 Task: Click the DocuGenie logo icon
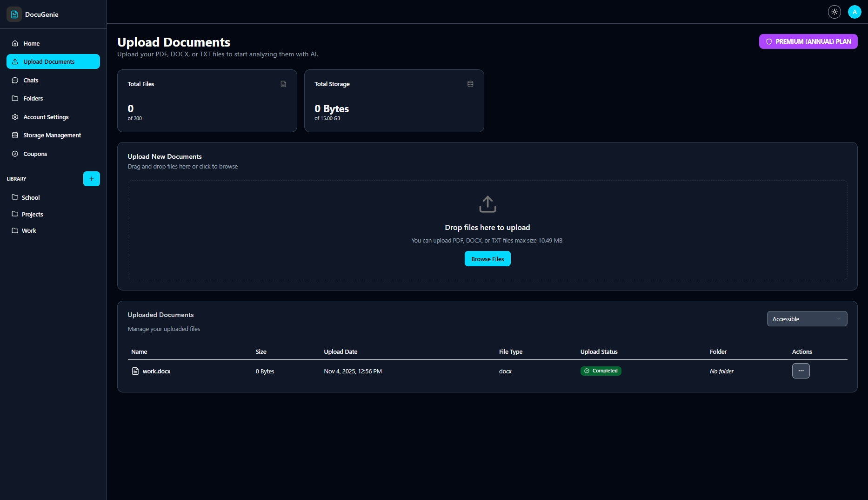coord(14,14)
